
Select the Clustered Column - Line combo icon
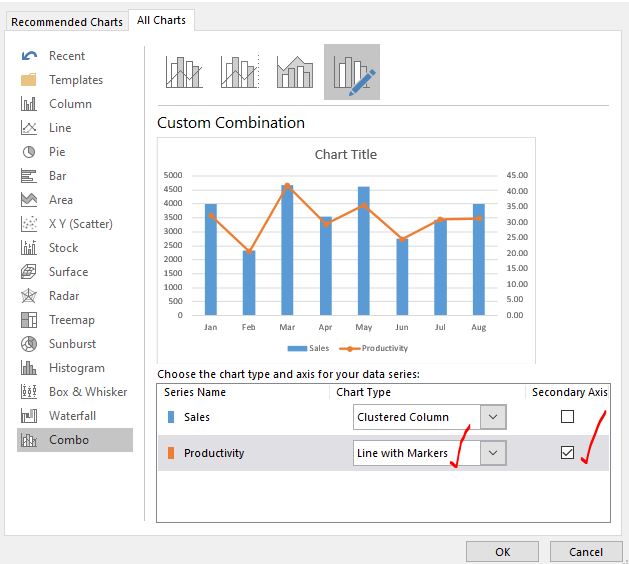(x=184, y=72)
